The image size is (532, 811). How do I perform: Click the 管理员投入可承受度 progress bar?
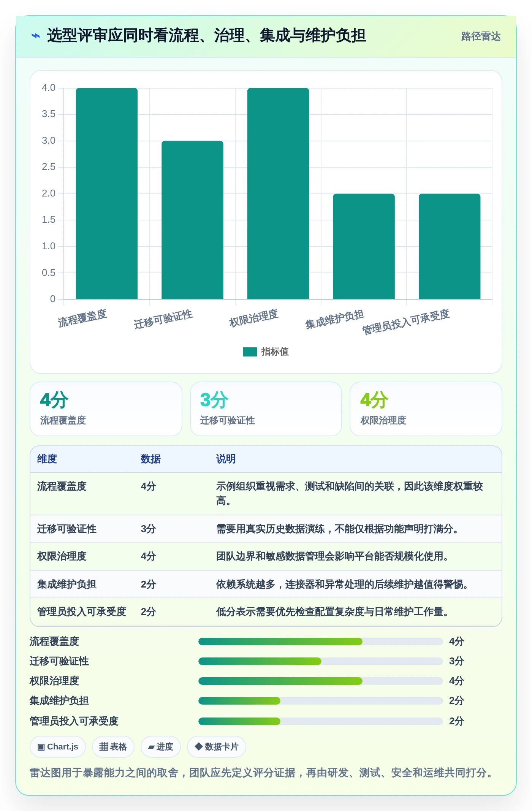pos(320,721)
